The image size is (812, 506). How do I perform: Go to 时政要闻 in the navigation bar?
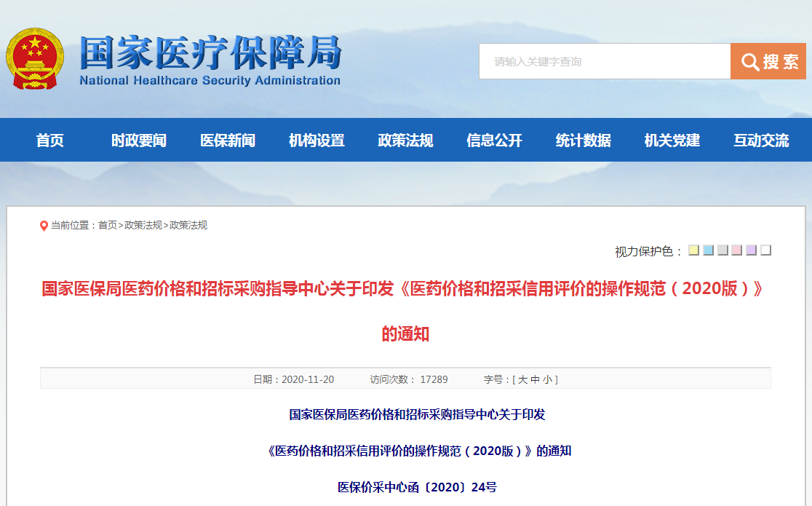click(139, 141)
